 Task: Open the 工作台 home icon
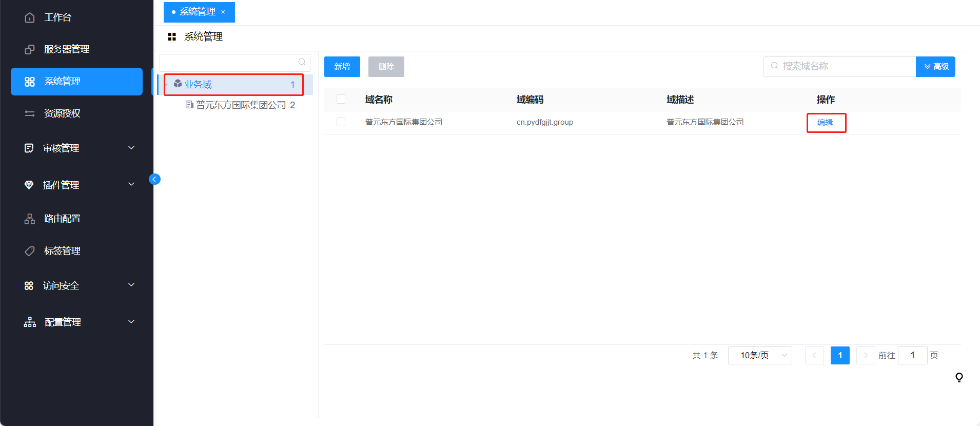30,17
